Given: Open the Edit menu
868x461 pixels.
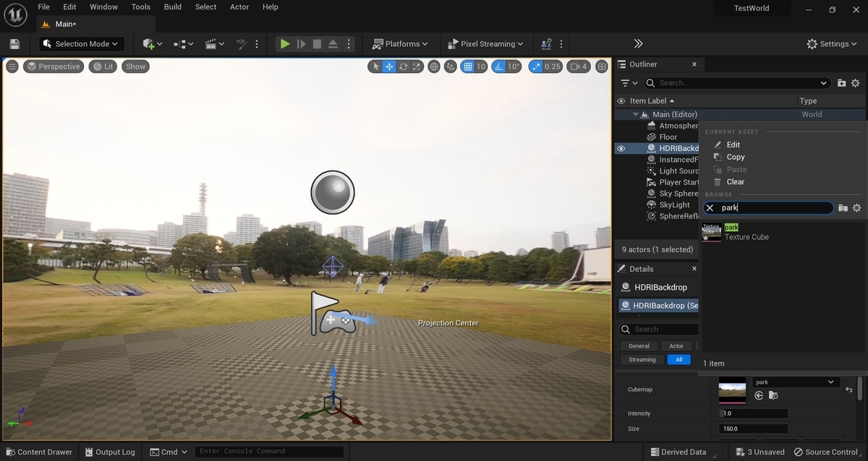Looking at the screenshot, I should [69, 7].
